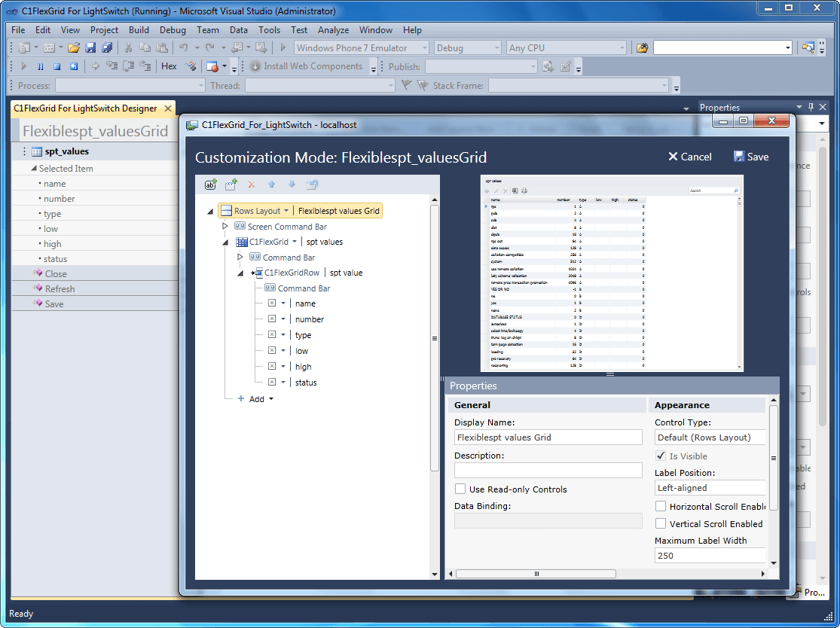Click the Restart debugging icon

pos(74,66)
